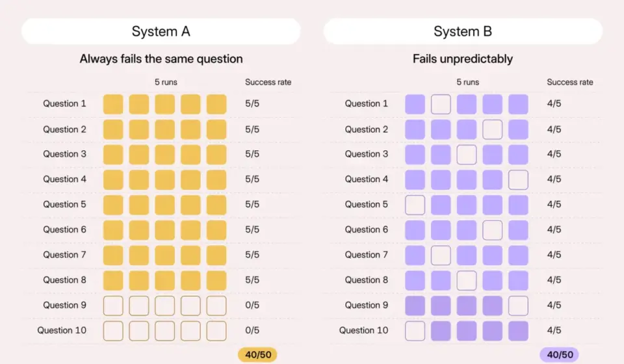Click the 0/5 rate for System A Question 10

[252, 330]
